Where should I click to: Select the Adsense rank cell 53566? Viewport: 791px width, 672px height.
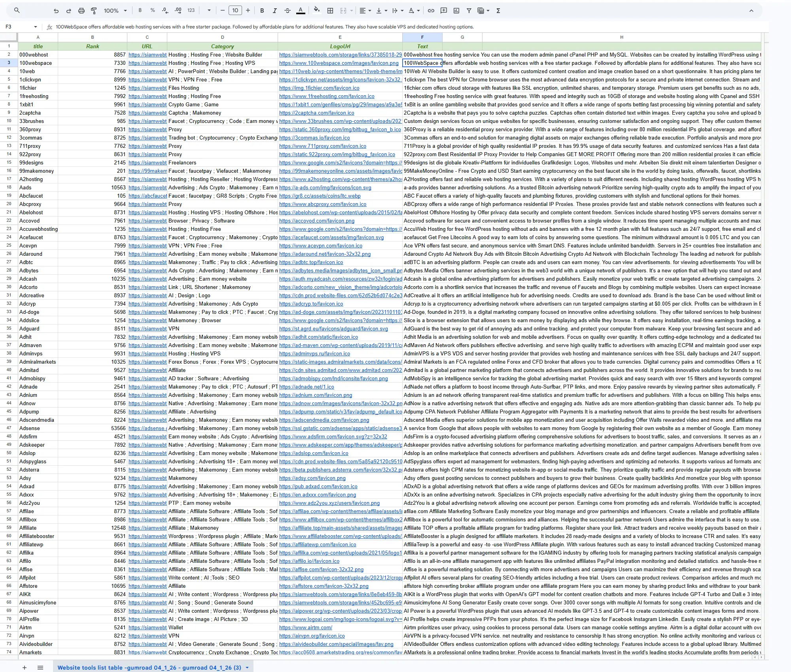point(93,428)
